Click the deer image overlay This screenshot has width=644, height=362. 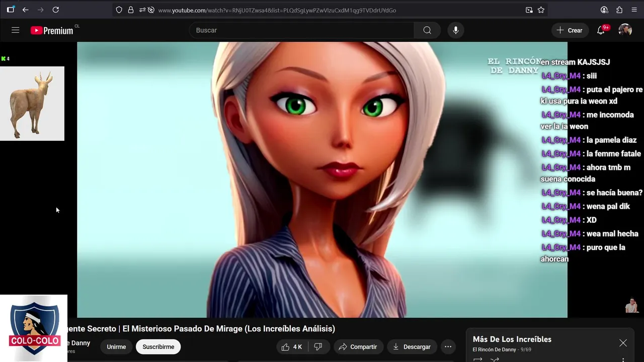coord(32,104)
